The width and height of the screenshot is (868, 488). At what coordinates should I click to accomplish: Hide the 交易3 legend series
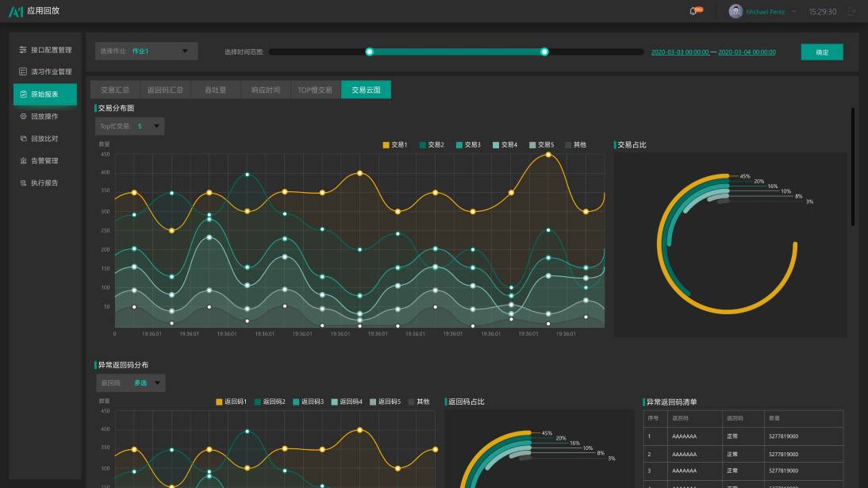[x=468, y=144]
